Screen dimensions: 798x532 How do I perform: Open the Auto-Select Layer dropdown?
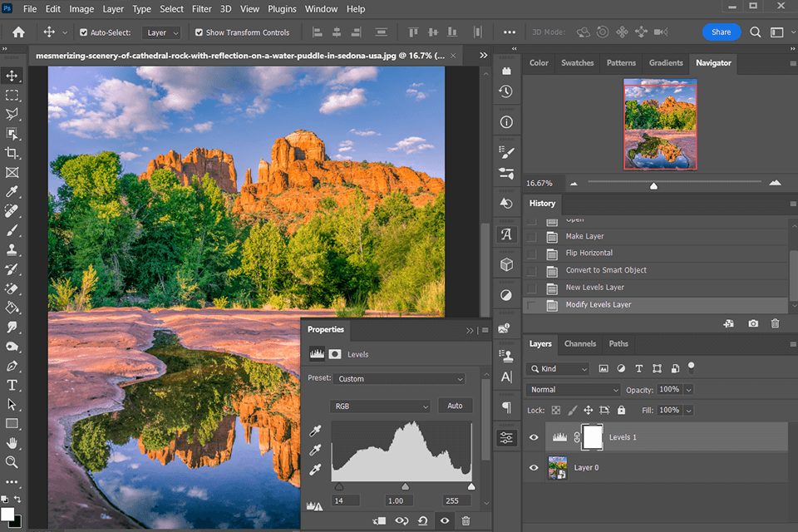160,32
